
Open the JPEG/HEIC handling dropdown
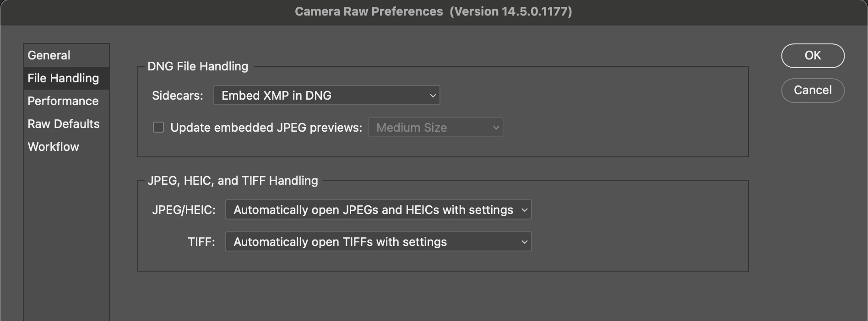coord(378,210)
